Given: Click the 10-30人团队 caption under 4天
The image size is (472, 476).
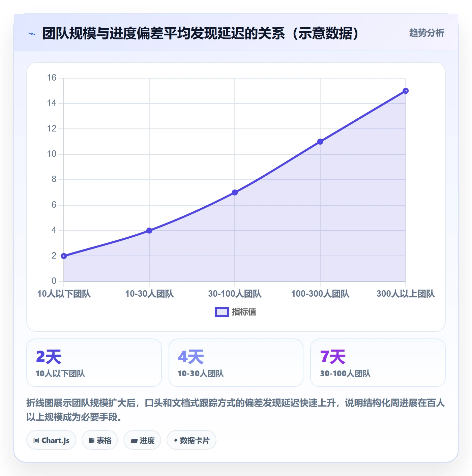Looking at the screenshot, I should coord(201,374).
